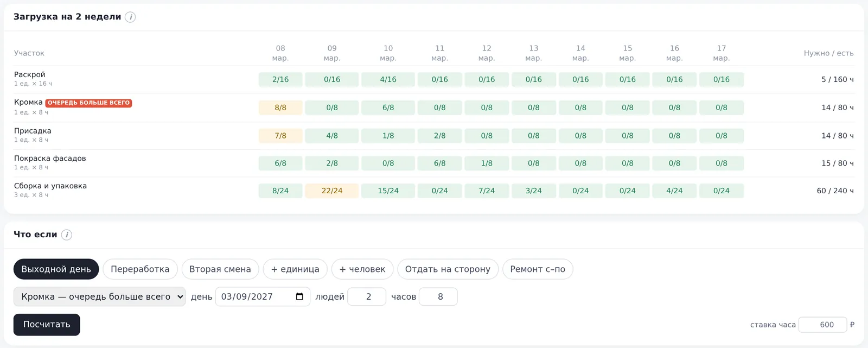Click Сборка и упаковка cell 22/24
Image resolution: width=868 pixels, height=348 pixels.
pyautogui.click(x=332, y=191)
